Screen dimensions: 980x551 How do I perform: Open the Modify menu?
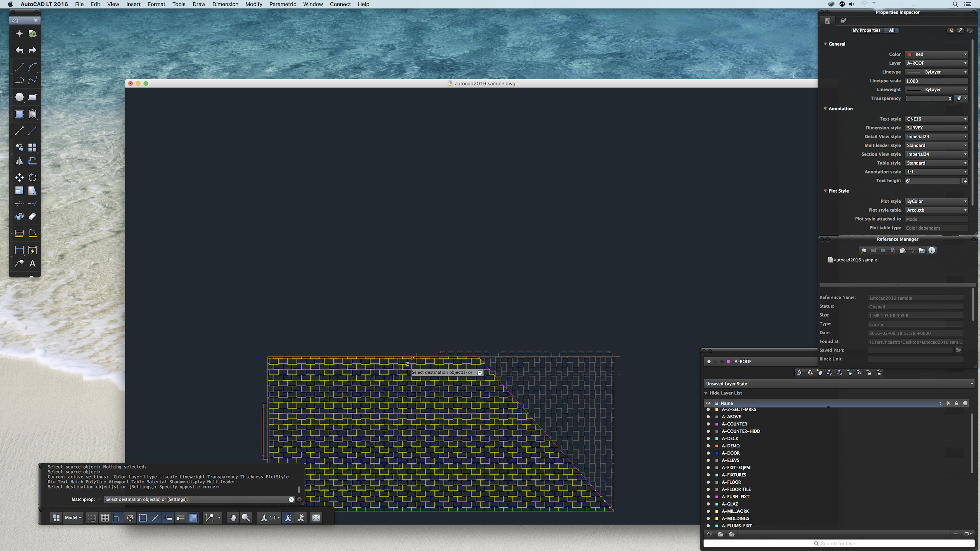(x=254, y=4)
